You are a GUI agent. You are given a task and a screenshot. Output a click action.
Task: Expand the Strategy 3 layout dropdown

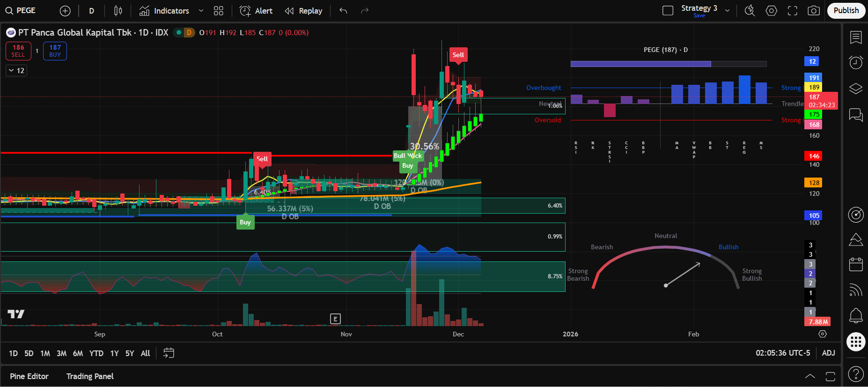727,11
